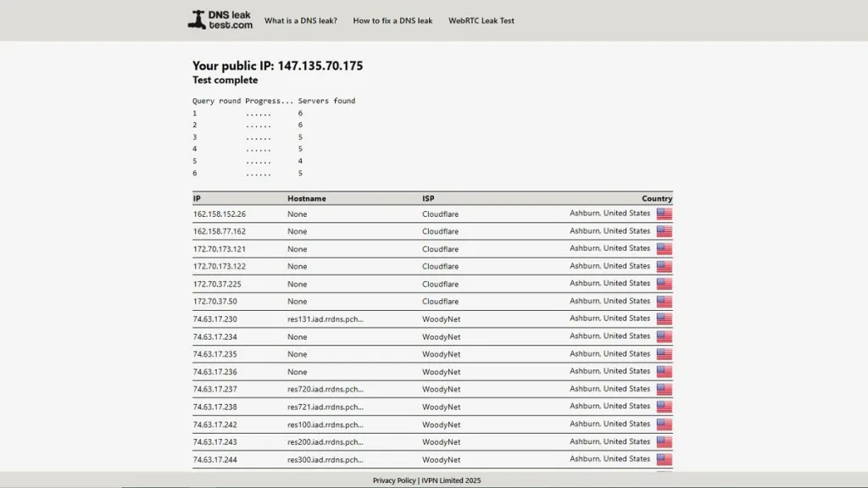Click the DNS leak test faucet logo

(220, 20)
